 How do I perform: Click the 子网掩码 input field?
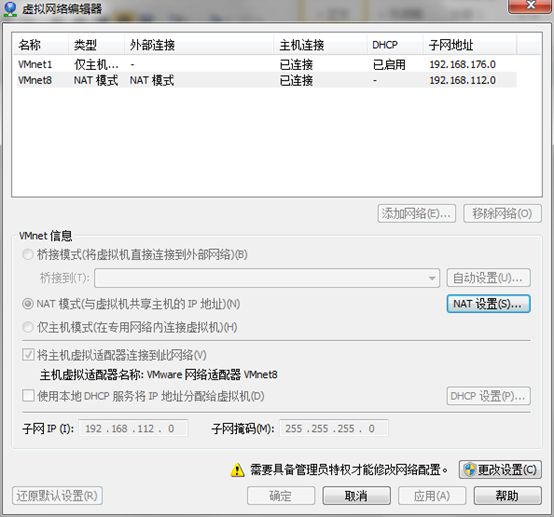[334, 428]
